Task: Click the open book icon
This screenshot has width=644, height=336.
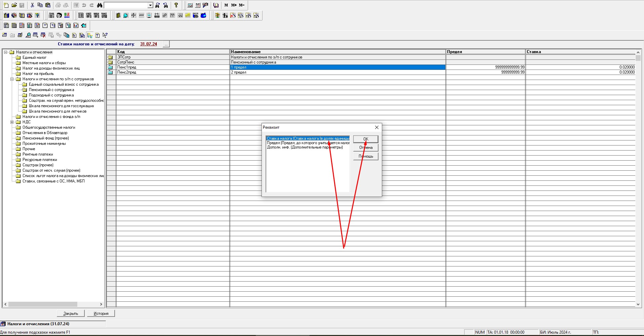Action: tap(216, 5)
